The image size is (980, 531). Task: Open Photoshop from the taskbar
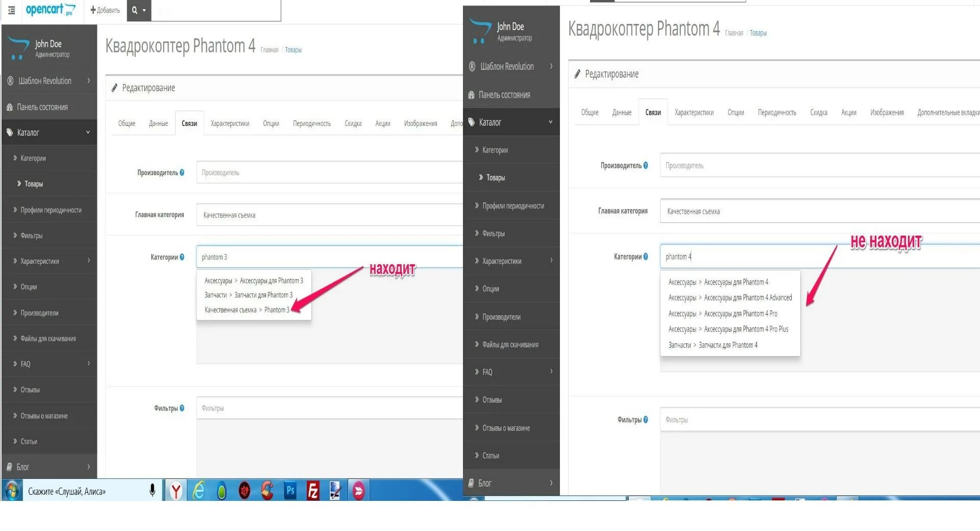coord(290,491)
